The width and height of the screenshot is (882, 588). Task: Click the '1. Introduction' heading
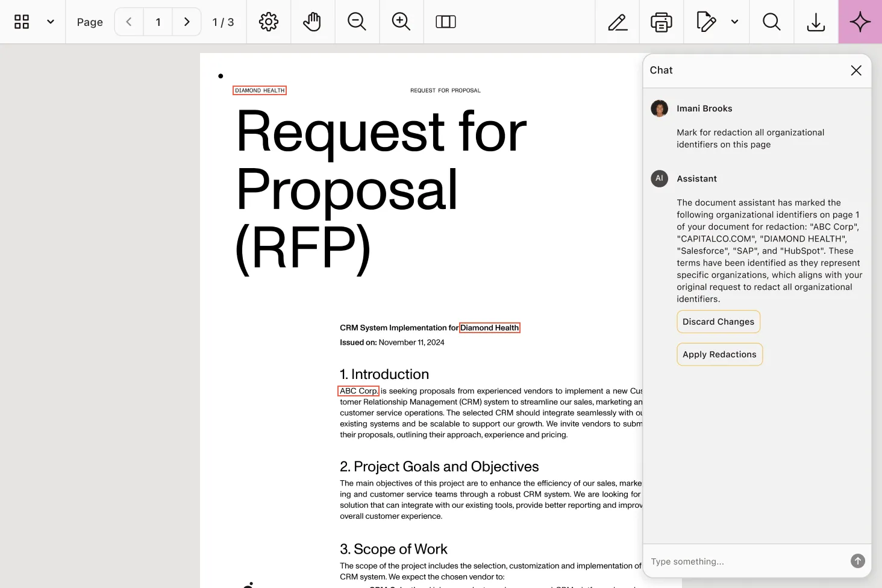[x=384, y=374]
